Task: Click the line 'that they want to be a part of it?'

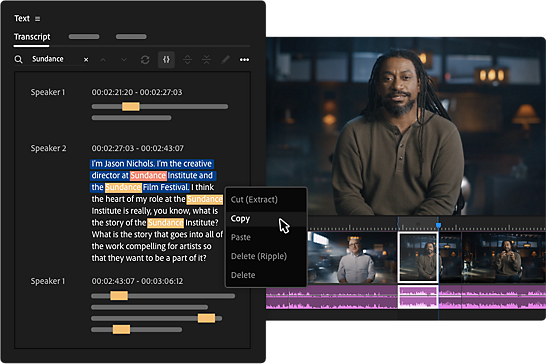Action: point(149,258)
